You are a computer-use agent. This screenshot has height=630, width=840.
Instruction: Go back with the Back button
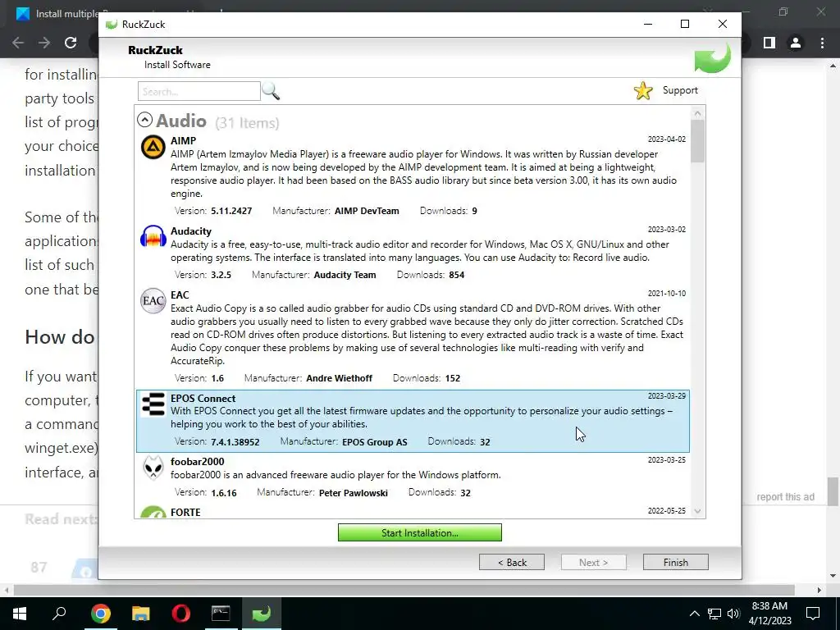click(x=512, y=562)
